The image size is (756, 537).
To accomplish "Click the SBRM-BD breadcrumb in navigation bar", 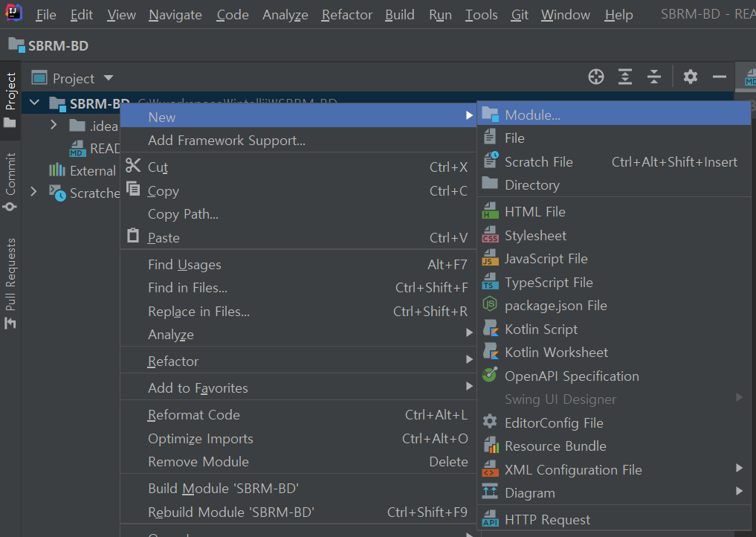I will (49, 46).
